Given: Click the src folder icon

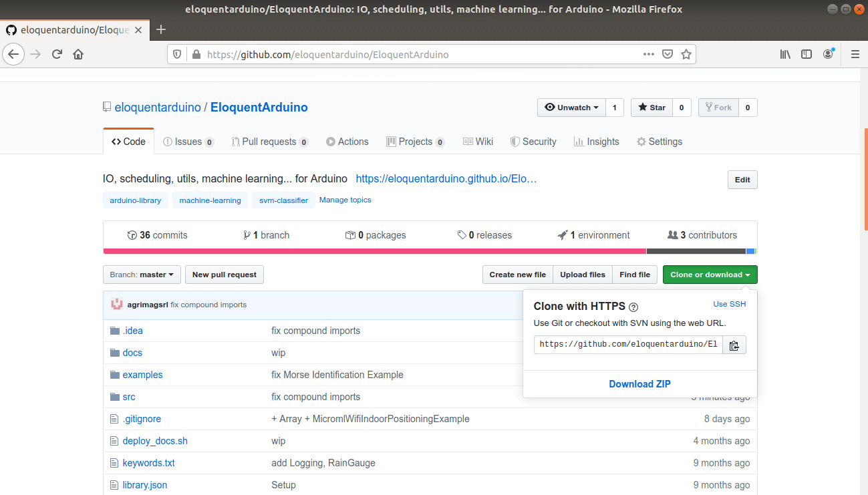Looking at the screenshot, I should coord(114,397).
